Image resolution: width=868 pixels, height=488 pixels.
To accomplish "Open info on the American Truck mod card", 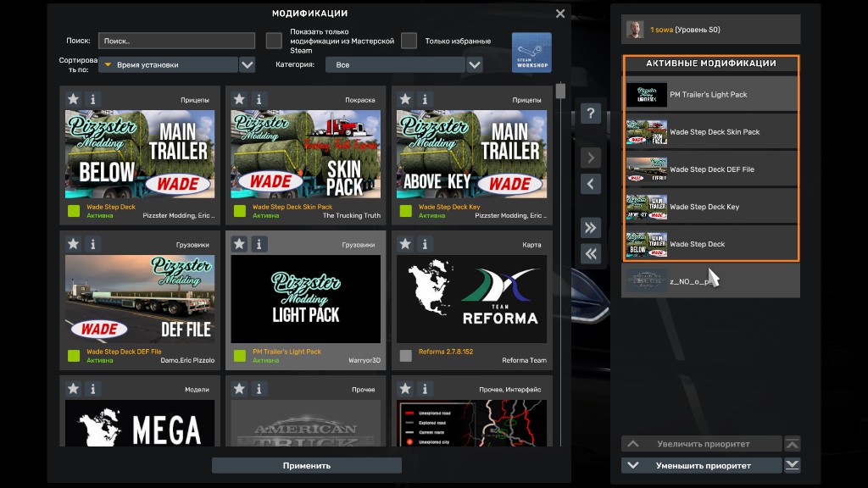I will pos(259,389).
